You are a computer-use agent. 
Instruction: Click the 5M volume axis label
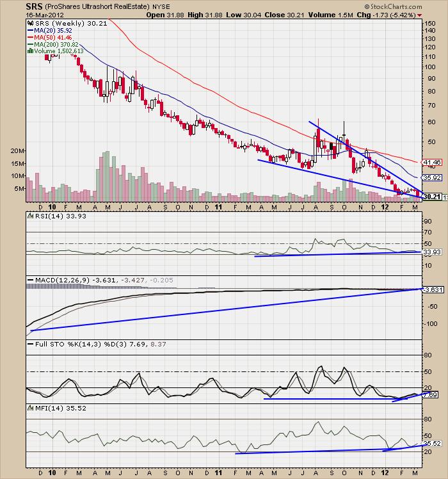pyautogui.click(x=20, y=189)
